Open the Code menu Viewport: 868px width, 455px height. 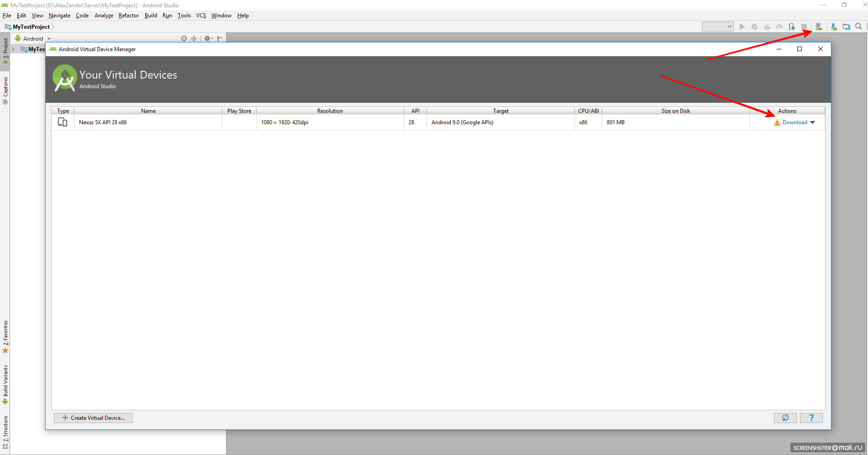82,16
